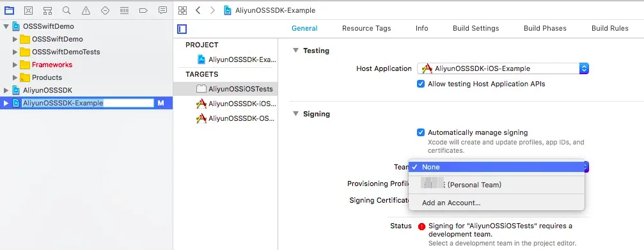The width and height of the screenshot is (644, 250).
Task: Switch to the Build Settings tab
Action: tap(476, 28)
